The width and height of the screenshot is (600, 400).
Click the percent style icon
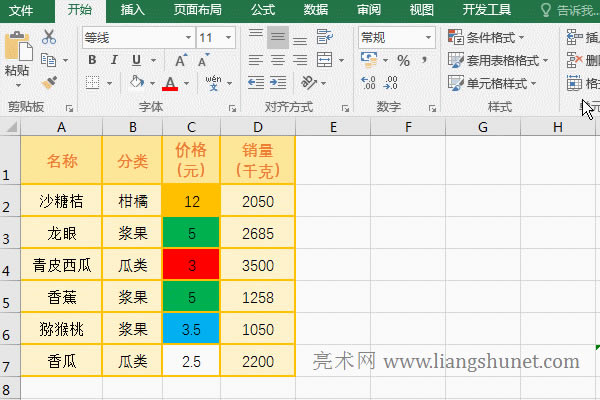(403, 61)
